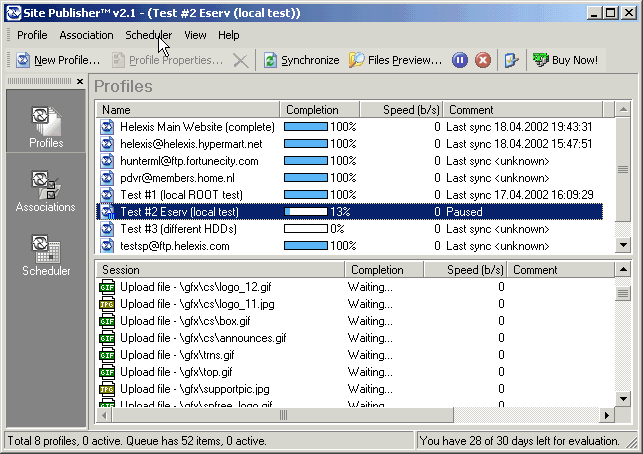Click horizontal scrollbar left arrow
Screen dimensions: 643x454
(x=104, y=415)
